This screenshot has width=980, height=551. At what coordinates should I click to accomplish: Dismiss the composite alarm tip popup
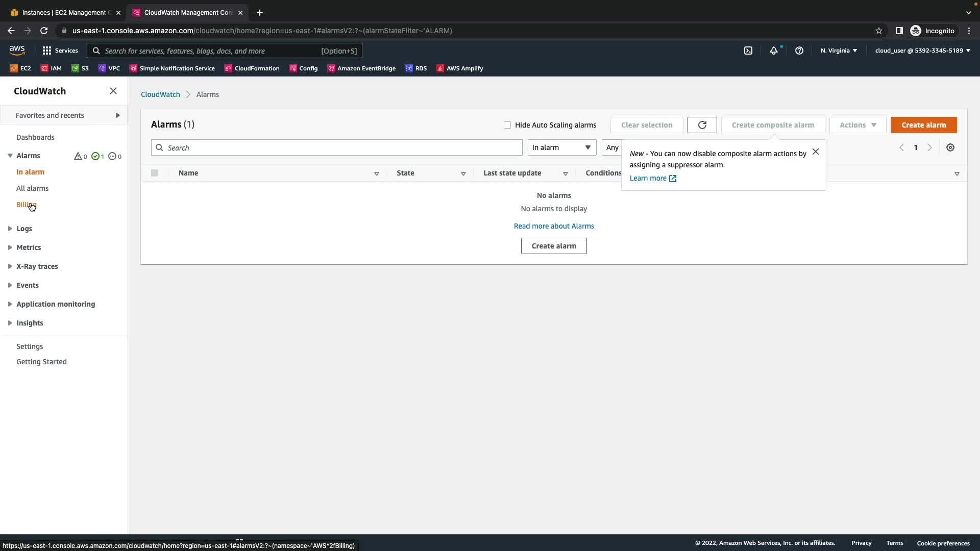[816, 152]
